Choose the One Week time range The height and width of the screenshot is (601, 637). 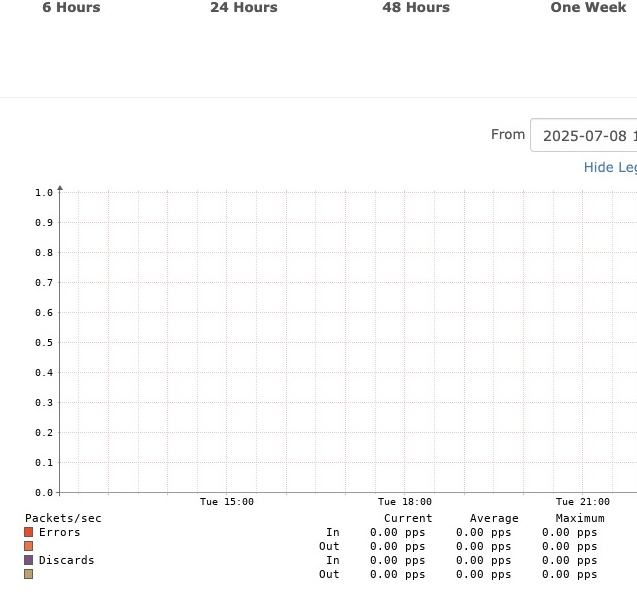[x=588, y=8]
